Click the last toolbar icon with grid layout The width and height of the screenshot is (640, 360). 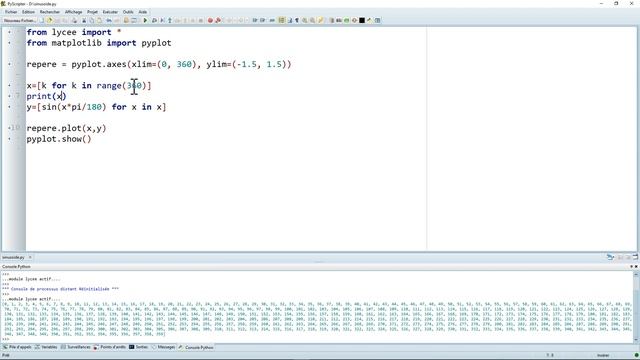[x=378, y=20]
